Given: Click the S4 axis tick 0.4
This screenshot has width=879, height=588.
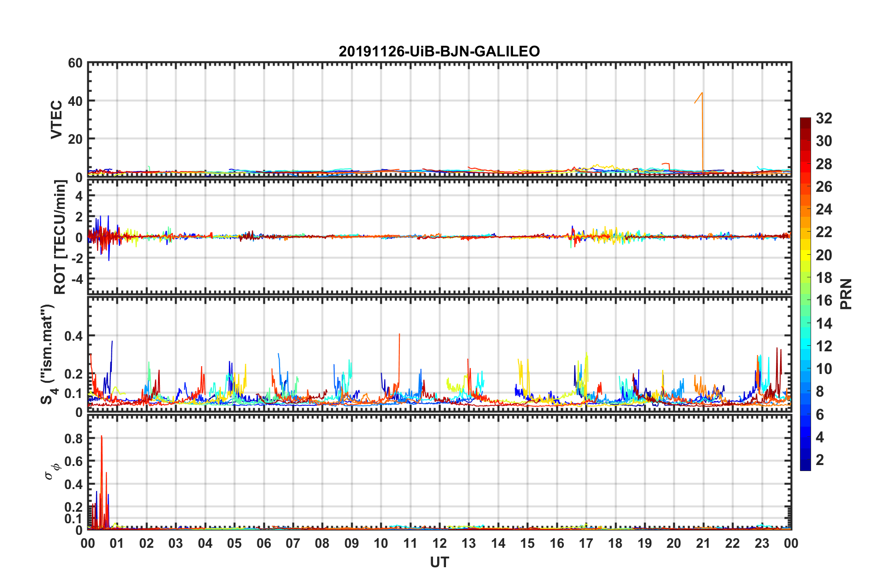Looking at the screenshot, I should [x=74, y=336].
